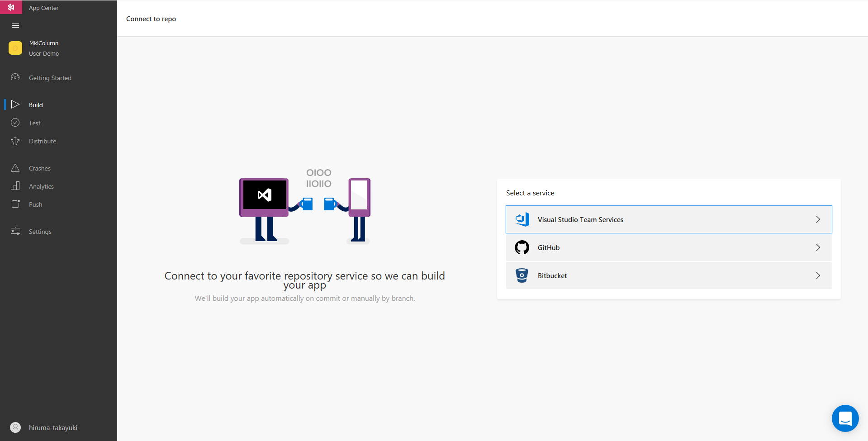The width and height of the screenshot is (868, 441).
Task: Open the Getting Started menu item
Action: pos(50,78)
